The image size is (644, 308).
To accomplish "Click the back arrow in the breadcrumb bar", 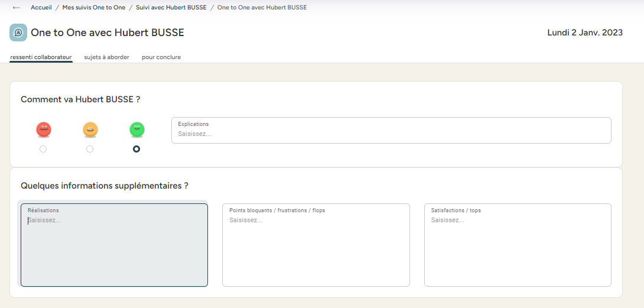I will click(x=17, y=8).
